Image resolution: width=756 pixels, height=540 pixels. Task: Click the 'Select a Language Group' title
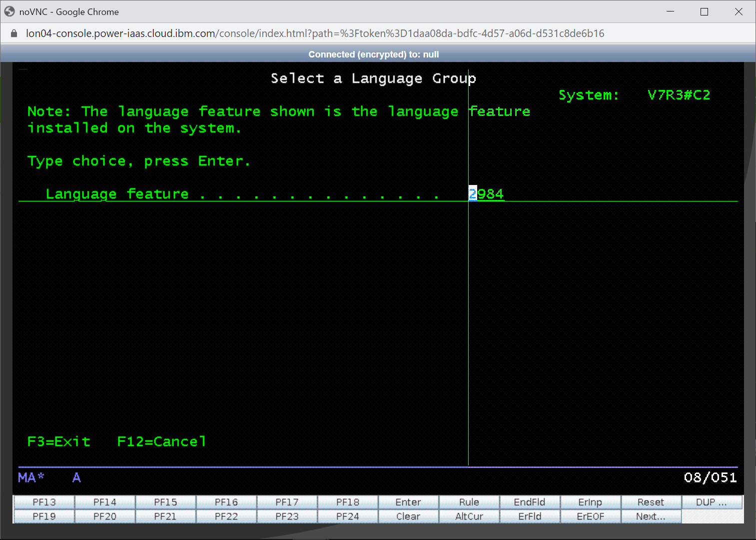(373, 78)
